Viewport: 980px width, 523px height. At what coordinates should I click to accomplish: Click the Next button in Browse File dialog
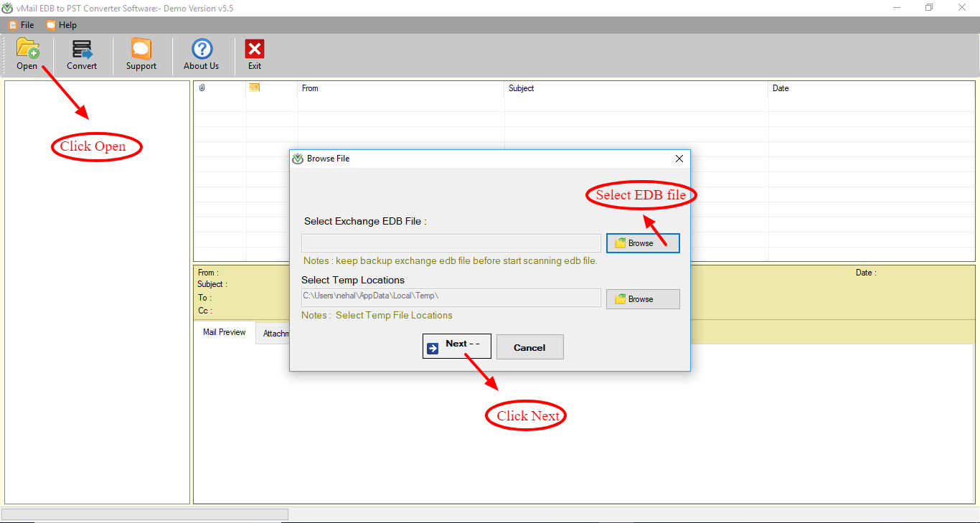457,346
